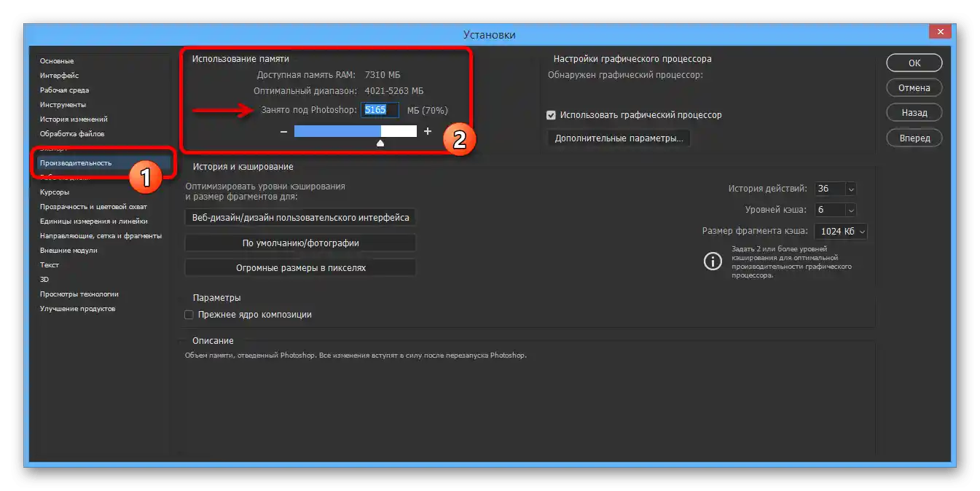This screenshot has width=980, height=491.
Task: Click the Отмена button
Action: click(914, 88)
